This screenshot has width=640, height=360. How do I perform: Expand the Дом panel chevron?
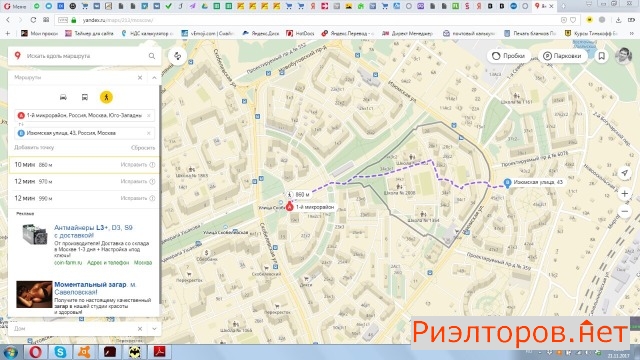coord(154,329)
